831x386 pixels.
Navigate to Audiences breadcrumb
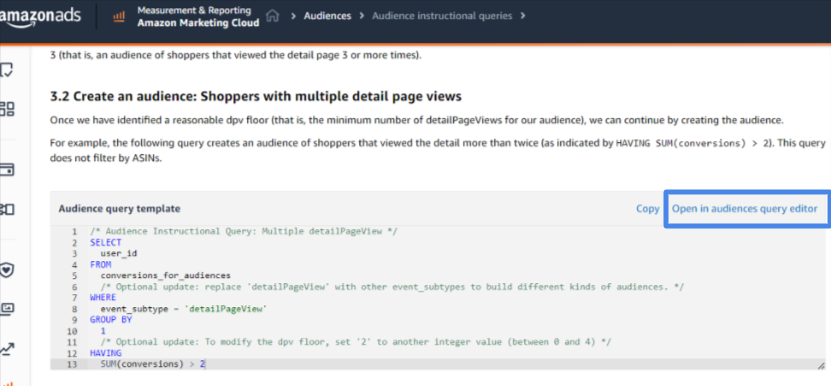(328, 16)
